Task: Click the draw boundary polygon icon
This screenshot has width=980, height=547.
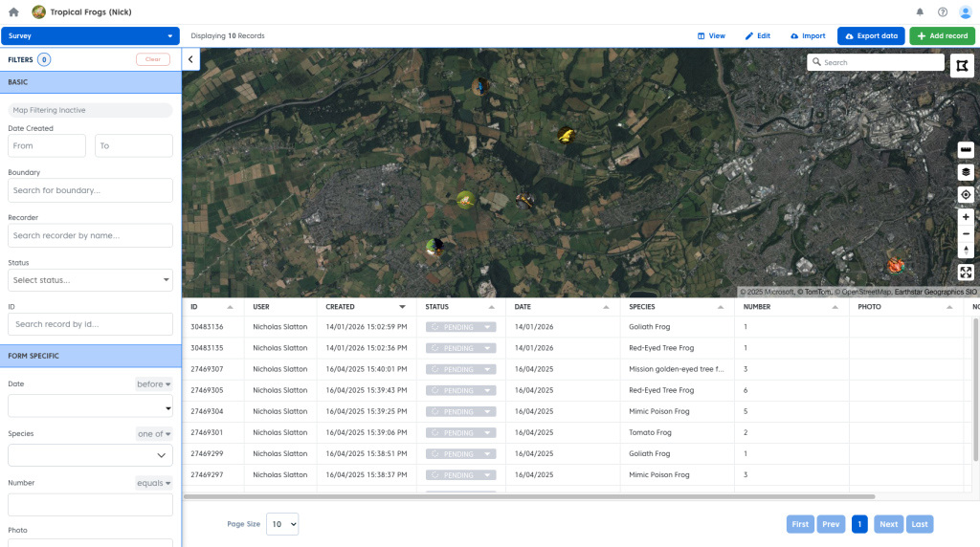Action: pos(962,65)
